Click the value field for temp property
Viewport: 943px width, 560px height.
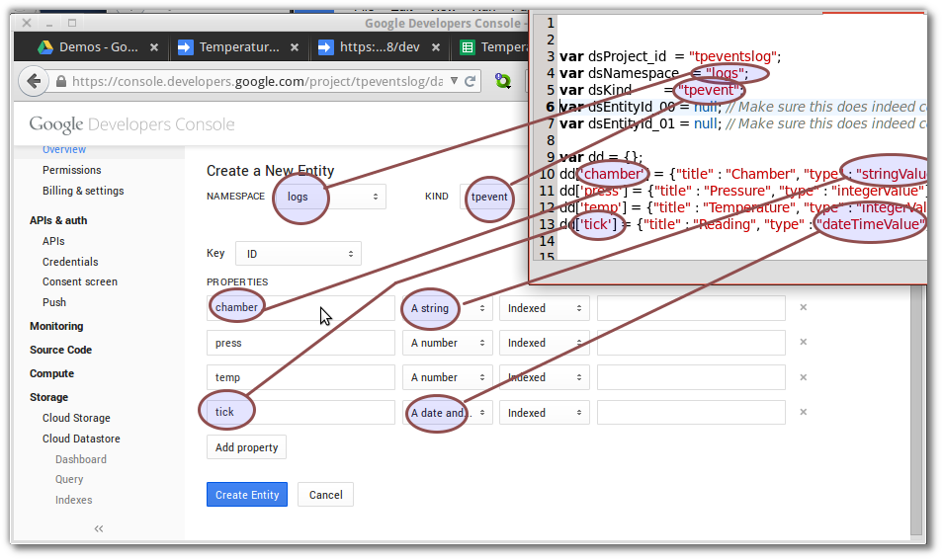coord(691,377)
